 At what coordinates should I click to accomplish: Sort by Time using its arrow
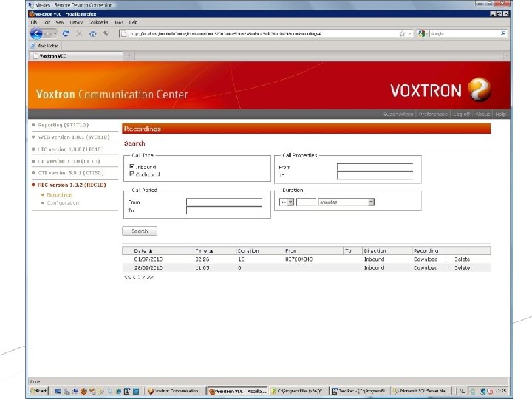point(211,250)
